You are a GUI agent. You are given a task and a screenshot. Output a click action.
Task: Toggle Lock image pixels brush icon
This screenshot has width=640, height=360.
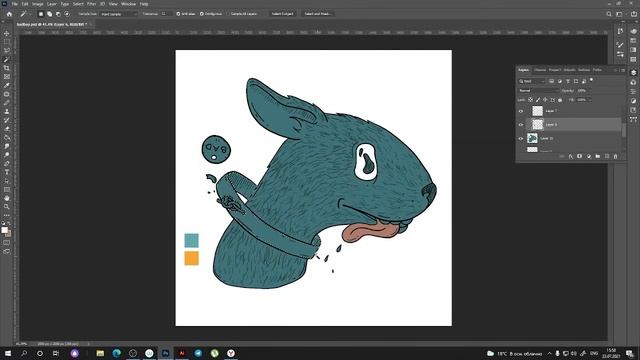tap(538, 100)
